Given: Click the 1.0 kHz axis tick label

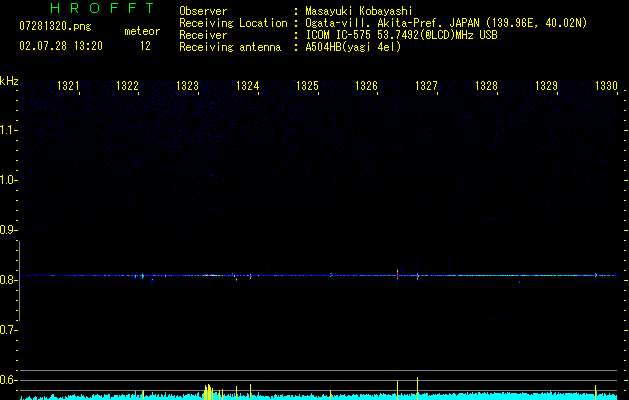Looking at the screenshot, I should click(7, 180).
